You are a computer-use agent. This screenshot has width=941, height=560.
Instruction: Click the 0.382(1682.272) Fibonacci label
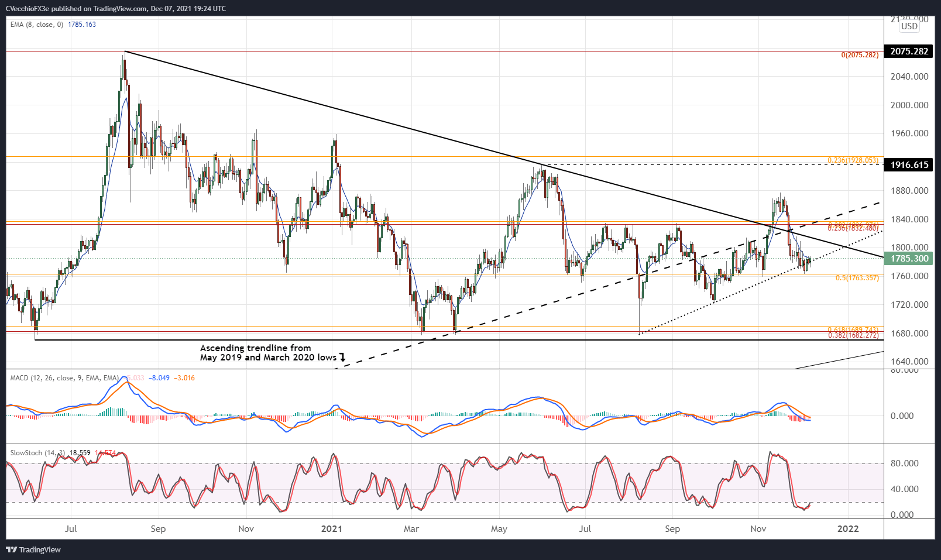[x=853, y=335]
